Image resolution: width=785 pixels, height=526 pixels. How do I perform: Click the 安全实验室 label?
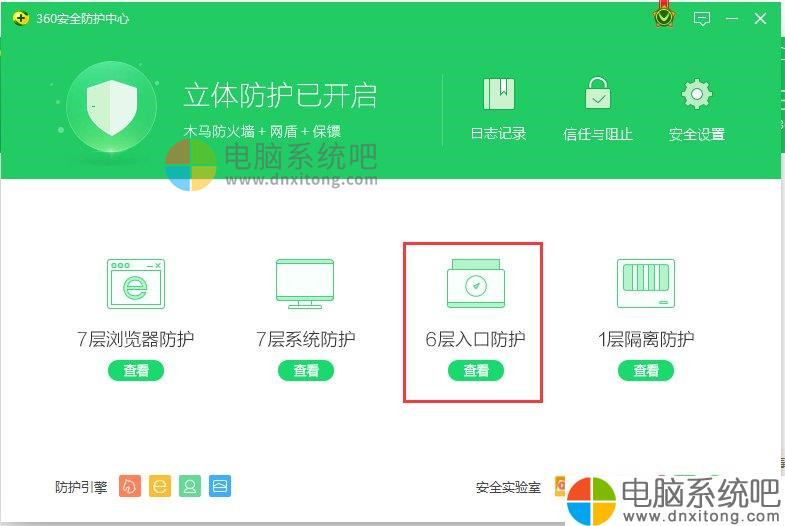coord(508,487)
